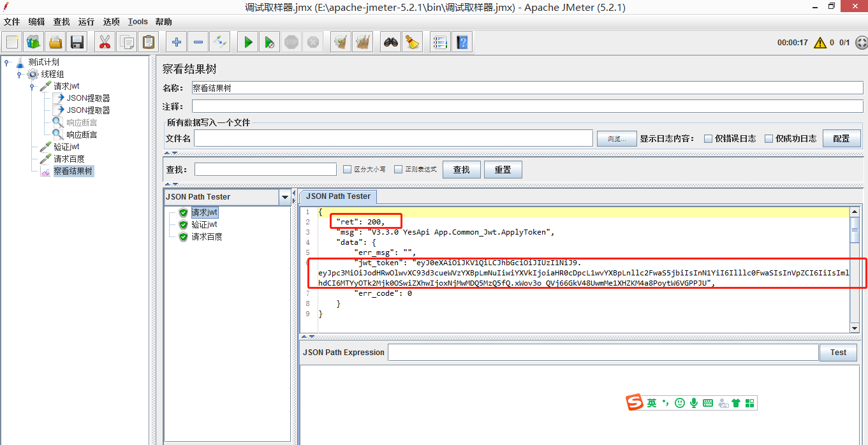
Task: Click the Start no pauses icon
Action: point(270,43)
